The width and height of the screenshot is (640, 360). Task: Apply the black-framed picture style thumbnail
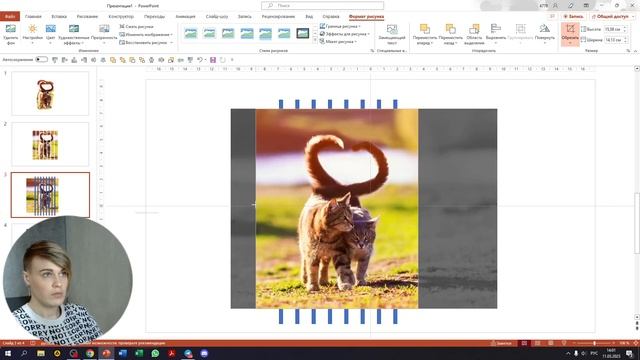pos(303,33)
